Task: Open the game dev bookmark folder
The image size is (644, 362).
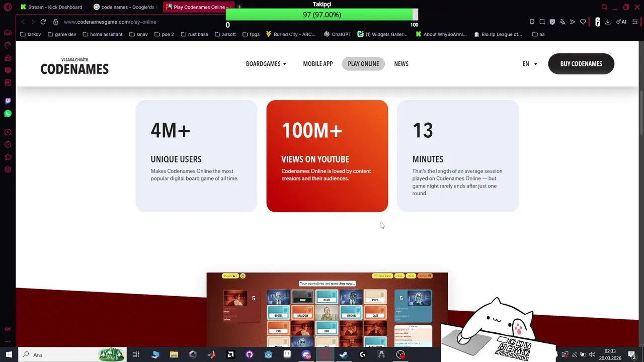Action: coord(62,34)
